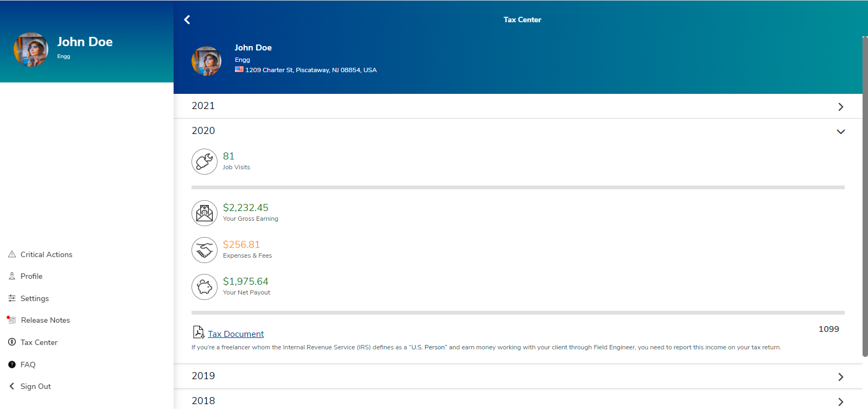Go back using the header arrow
This screenshot has height=409, width=868.
(x=187, y=20)
